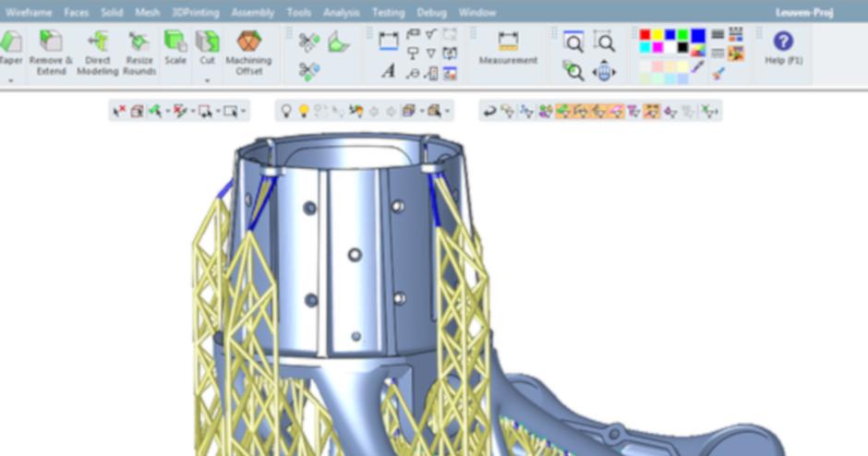Screen dimensions: 868x456
Task: Select the Direct Modeling tool
Action: tap(97, 52)
